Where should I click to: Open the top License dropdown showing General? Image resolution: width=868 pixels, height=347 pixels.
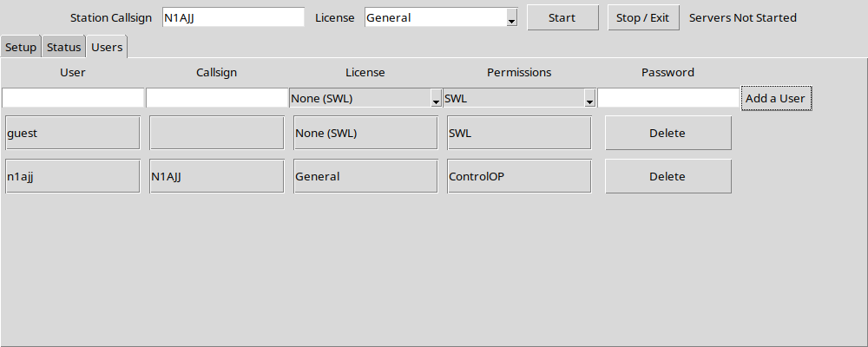[441, 17]
